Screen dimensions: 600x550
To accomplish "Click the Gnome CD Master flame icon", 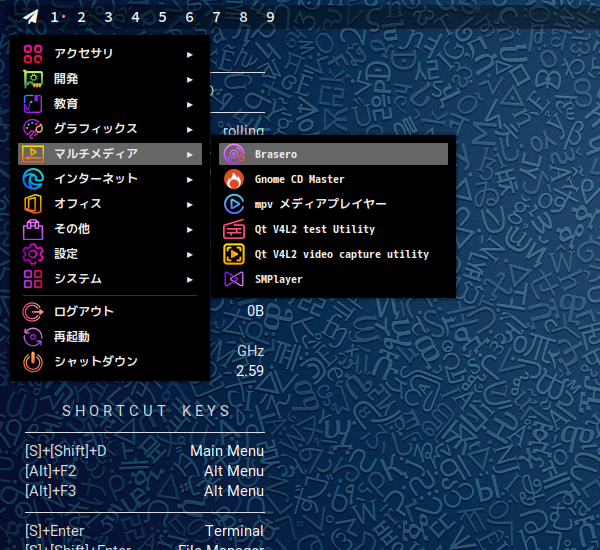I will click(234, 180).
